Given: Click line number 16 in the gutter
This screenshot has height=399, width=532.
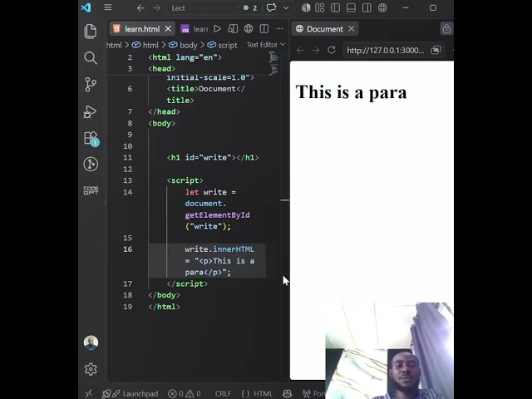Looking at the screenshot, I should [x=127, y=249].
